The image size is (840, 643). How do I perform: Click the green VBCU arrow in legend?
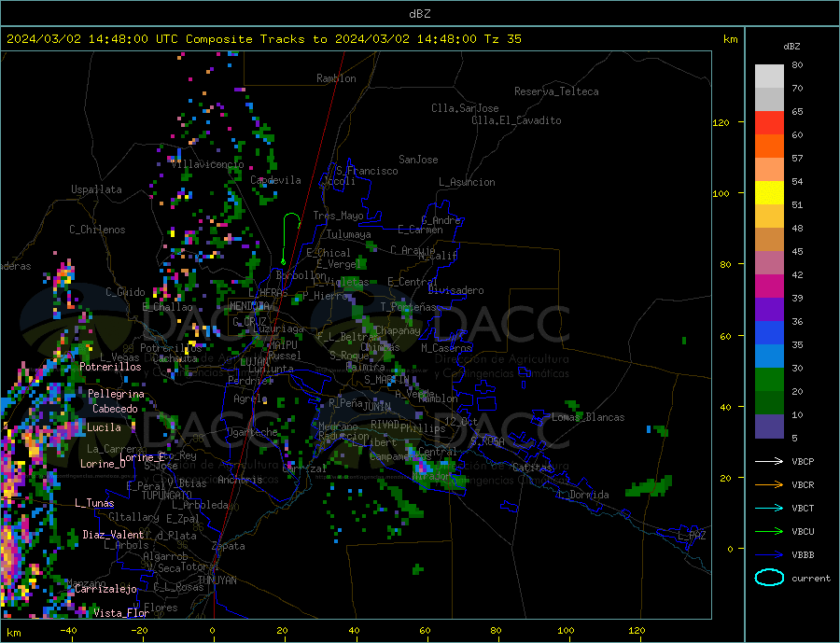tap(769, 531)
